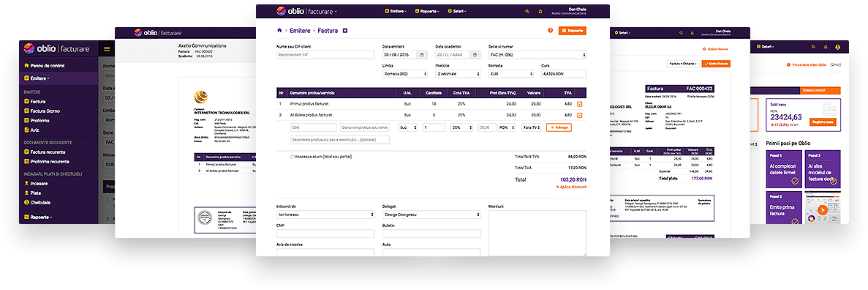Open Precizie dropdown showing 2 zecimale

tap(458, 74)
